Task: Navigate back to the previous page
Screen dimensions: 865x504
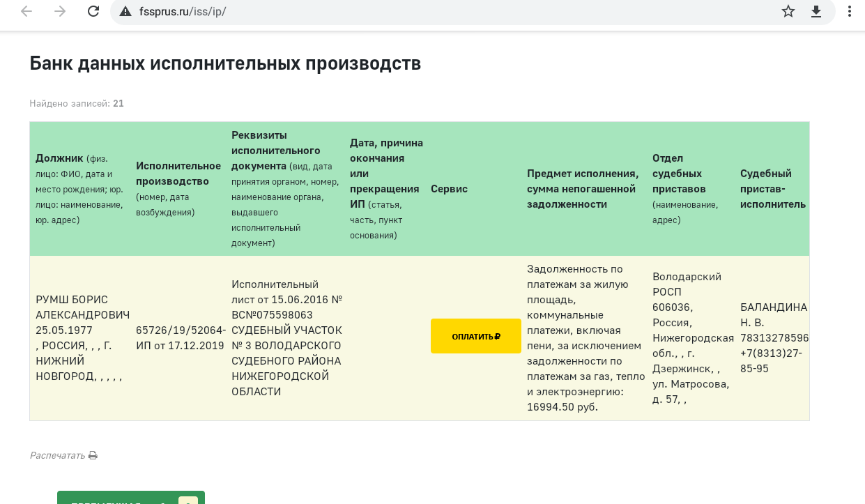Action: (x=26, y=11)
